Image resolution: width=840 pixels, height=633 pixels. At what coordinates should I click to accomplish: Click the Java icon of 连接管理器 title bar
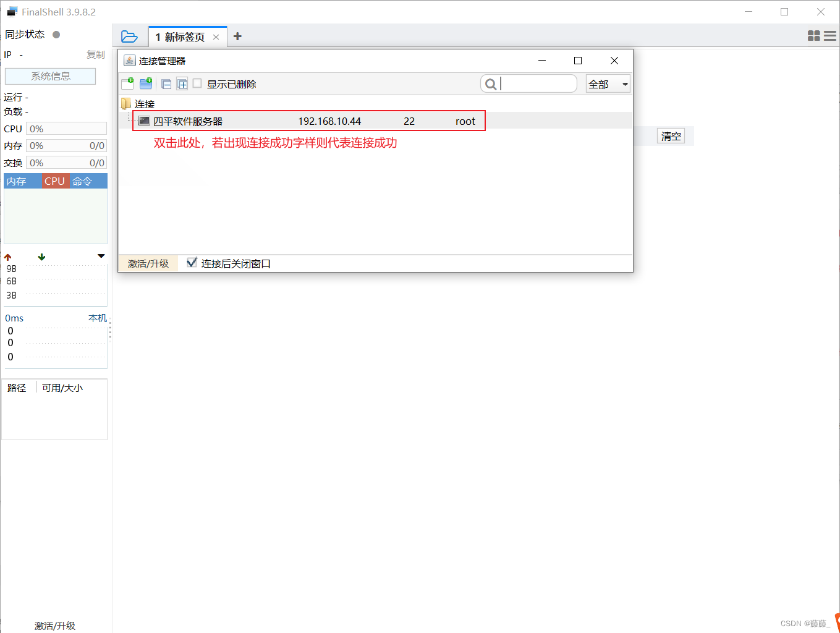click(x=129, y=61)
